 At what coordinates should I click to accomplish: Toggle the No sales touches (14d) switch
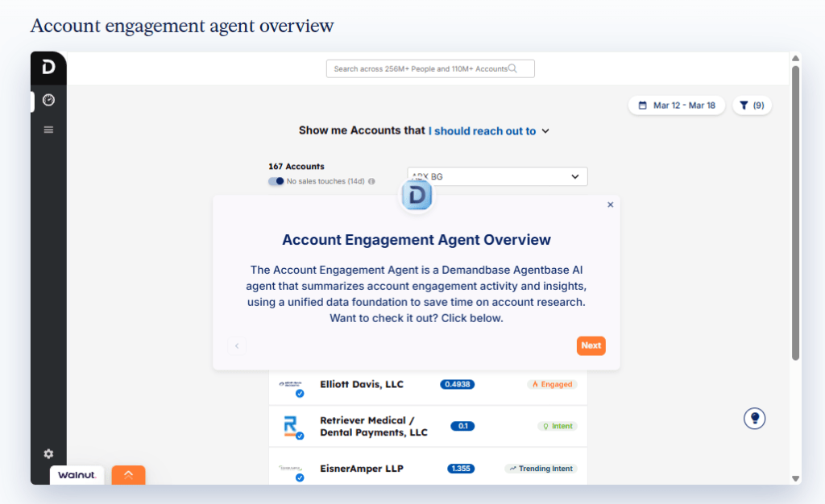coord(276,181)
